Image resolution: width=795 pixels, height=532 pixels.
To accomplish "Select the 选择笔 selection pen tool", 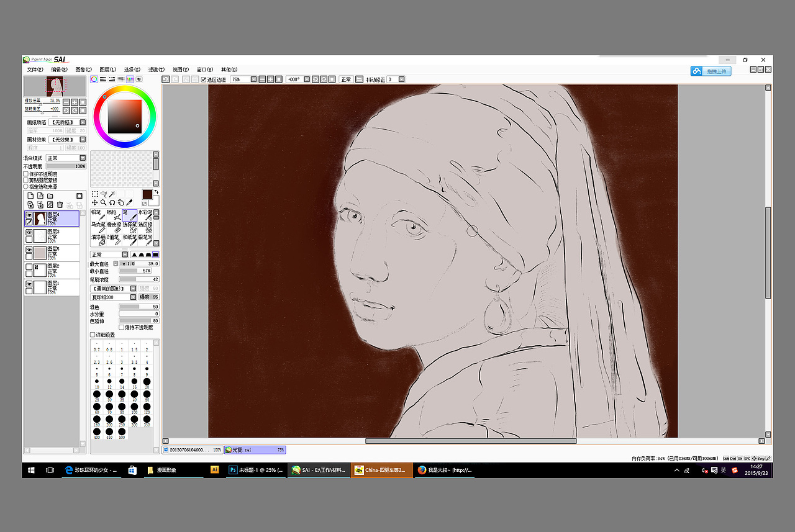I will 129,227.
